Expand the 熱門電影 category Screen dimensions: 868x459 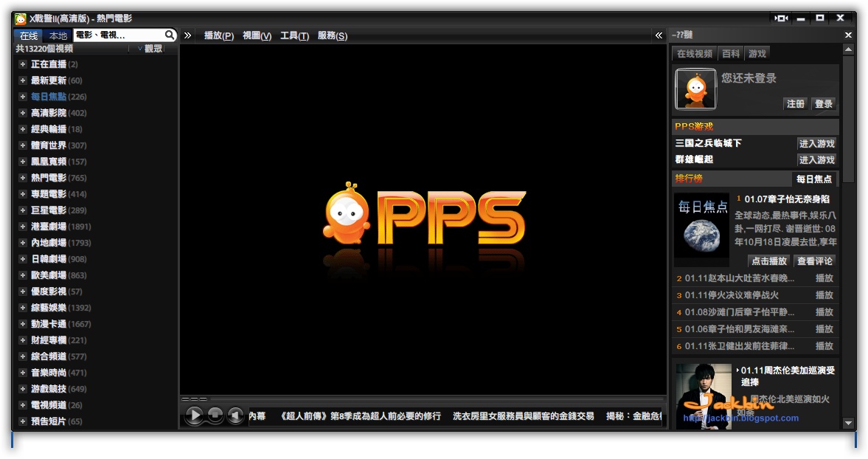click(23, 177)
